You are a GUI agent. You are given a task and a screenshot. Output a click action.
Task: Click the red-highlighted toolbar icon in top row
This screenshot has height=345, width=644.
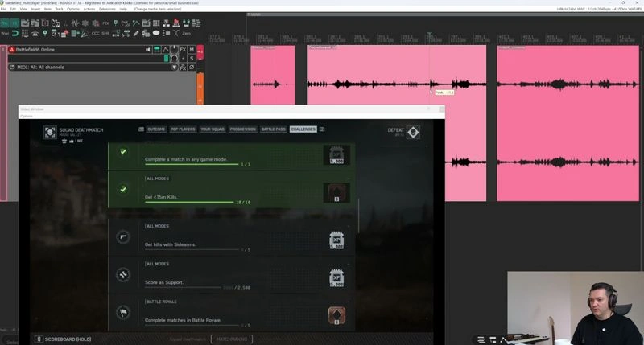pyautogui.click(x=176, y=23)
